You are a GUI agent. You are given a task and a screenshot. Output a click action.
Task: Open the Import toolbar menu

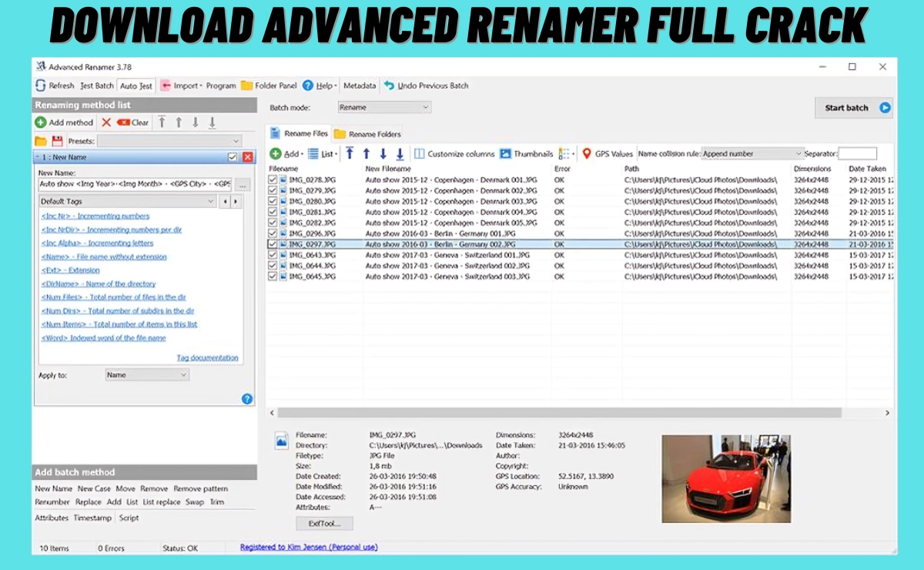180,85
